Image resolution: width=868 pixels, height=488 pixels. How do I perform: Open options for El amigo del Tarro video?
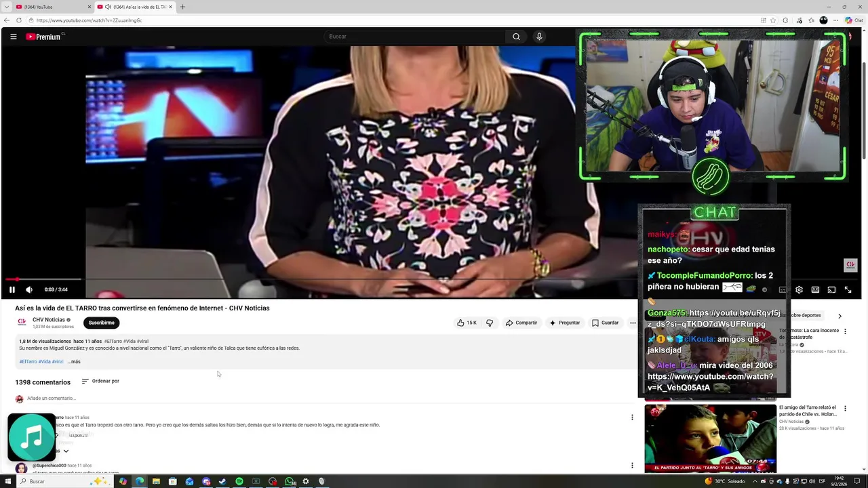coord(845,409)
